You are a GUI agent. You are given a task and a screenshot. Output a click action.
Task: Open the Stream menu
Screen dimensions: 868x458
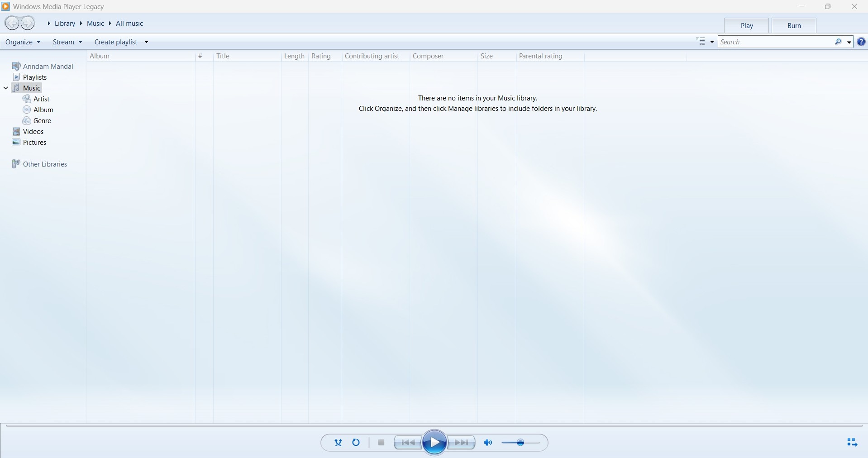[67, 42]
